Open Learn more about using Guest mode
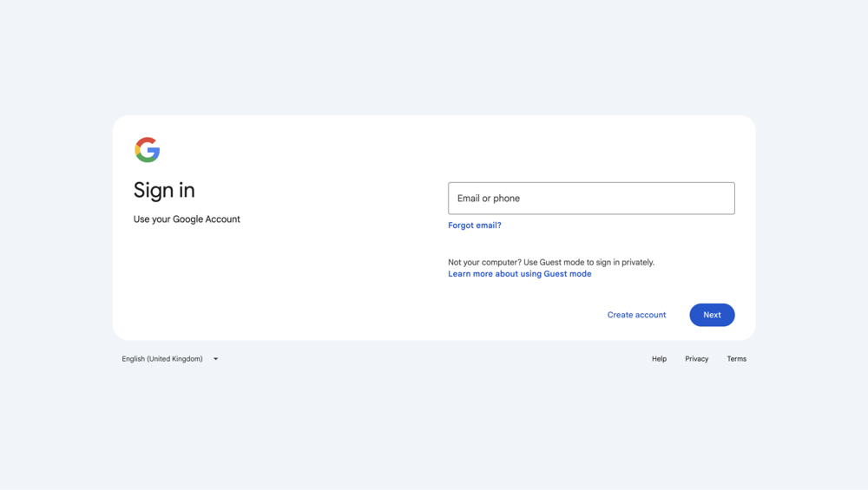The image size is (868, 490). (519, 274)
